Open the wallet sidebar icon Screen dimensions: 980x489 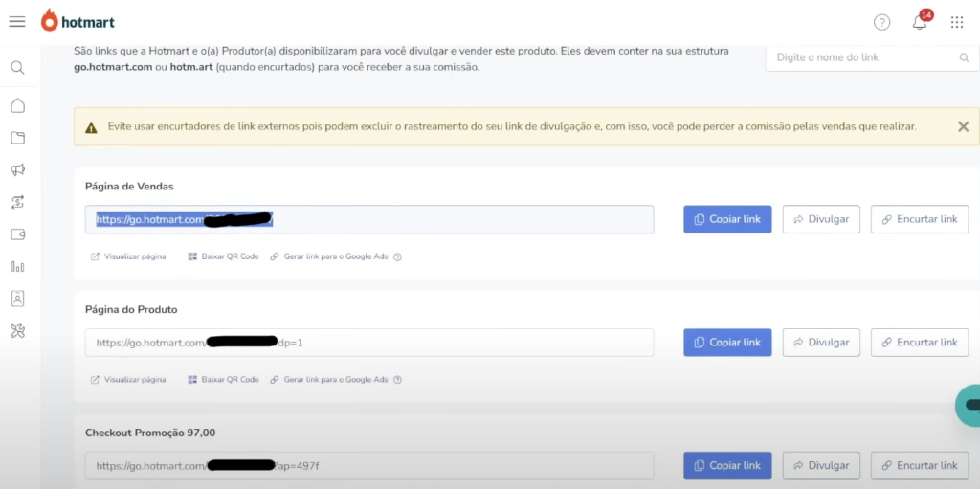tap(17, 234)
